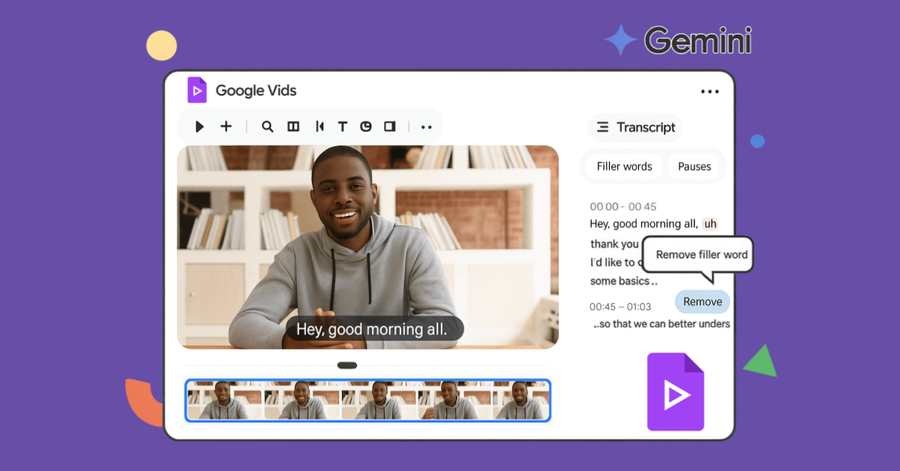Click the 00:45 – 01:03 timestamp

620,307
